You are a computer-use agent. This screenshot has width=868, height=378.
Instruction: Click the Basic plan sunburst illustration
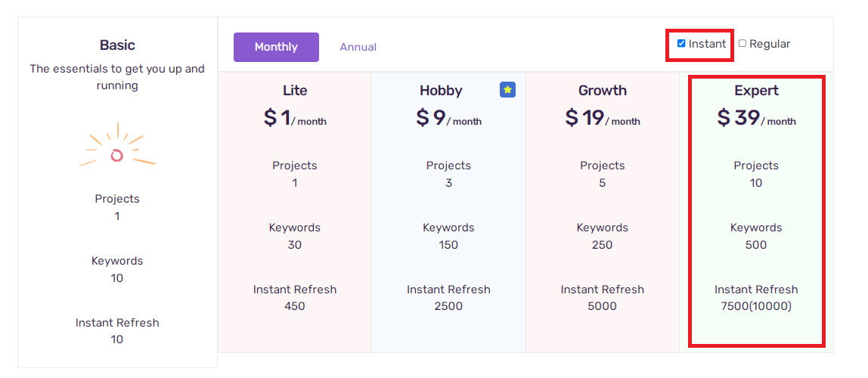point(117,146)
